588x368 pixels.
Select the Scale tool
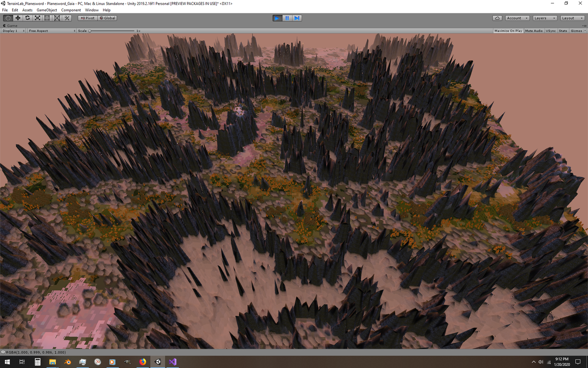pos(38,18)
